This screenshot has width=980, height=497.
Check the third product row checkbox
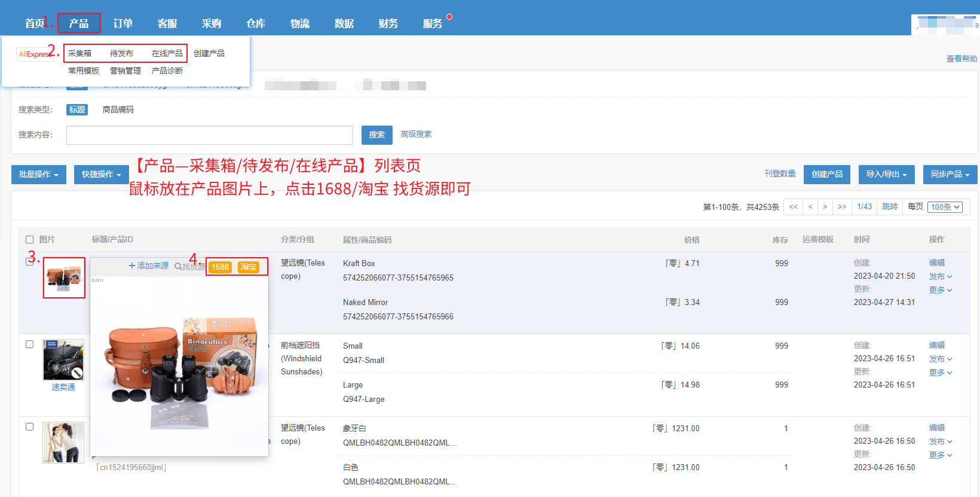pos(29,426)
